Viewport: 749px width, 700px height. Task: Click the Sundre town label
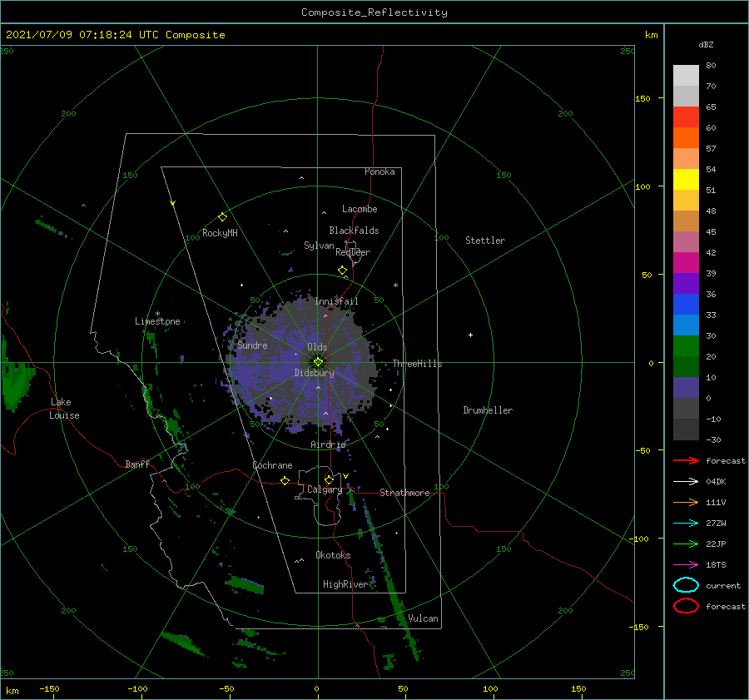[x=252, y=345]
